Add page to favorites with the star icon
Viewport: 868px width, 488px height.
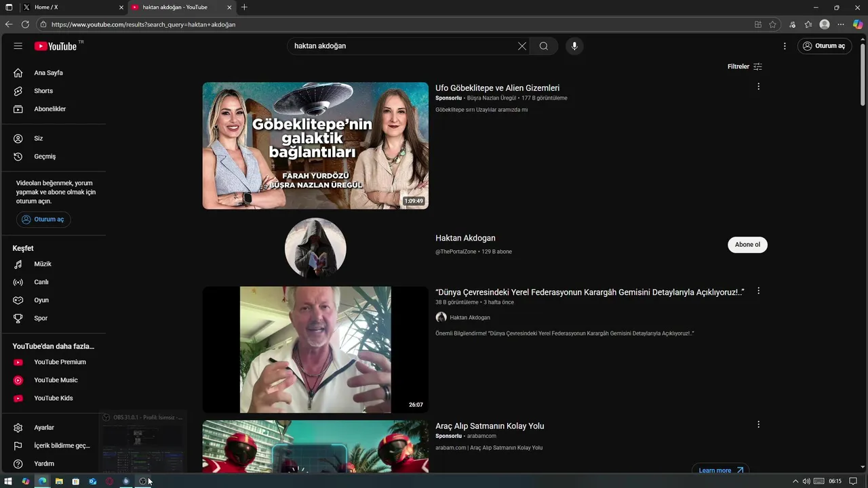point(772,24)
